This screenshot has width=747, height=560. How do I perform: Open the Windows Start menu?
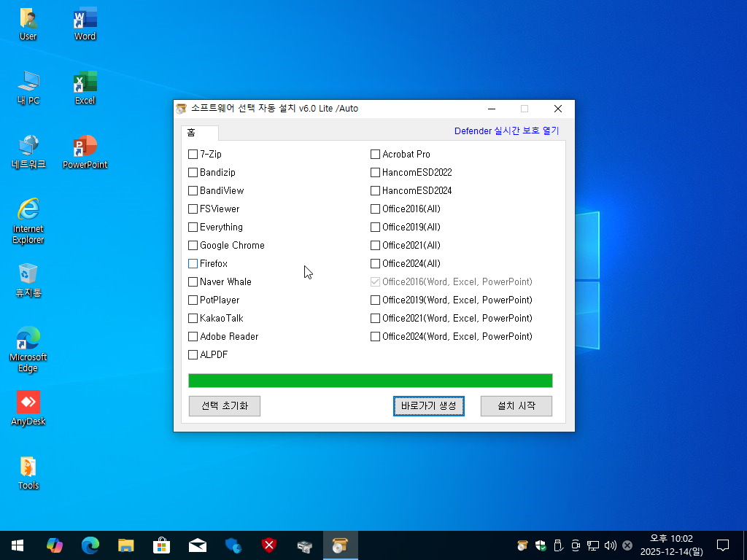coord(18,545)
